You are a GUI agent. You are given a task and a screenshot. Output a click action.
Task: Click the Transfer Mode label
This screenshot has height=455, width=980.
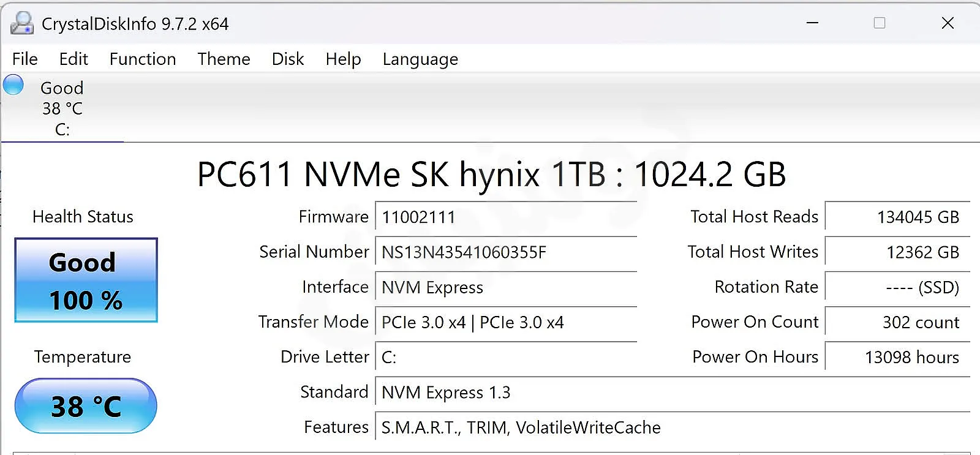click(x=314, y=322)
